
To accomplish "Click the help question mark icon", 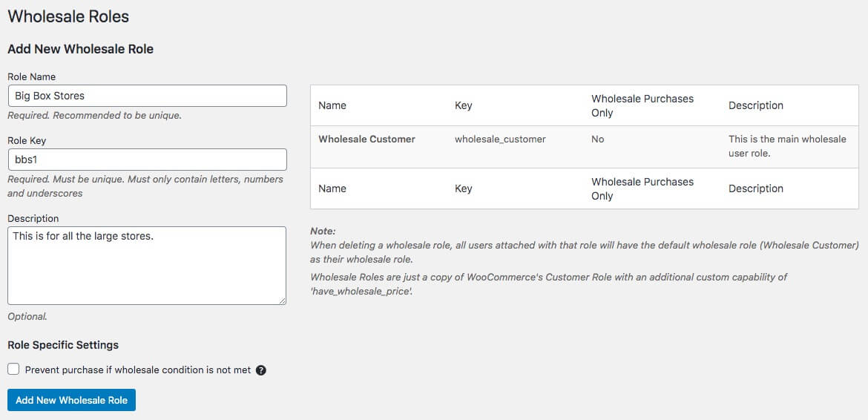I will 261,370.
